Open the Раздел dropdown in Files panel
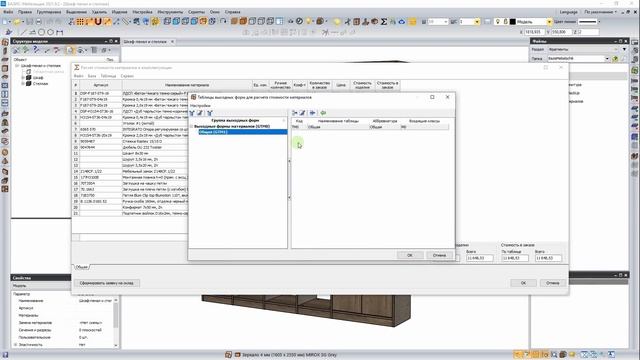The height and width of the screenshot is (360, 640). (624, 49)
